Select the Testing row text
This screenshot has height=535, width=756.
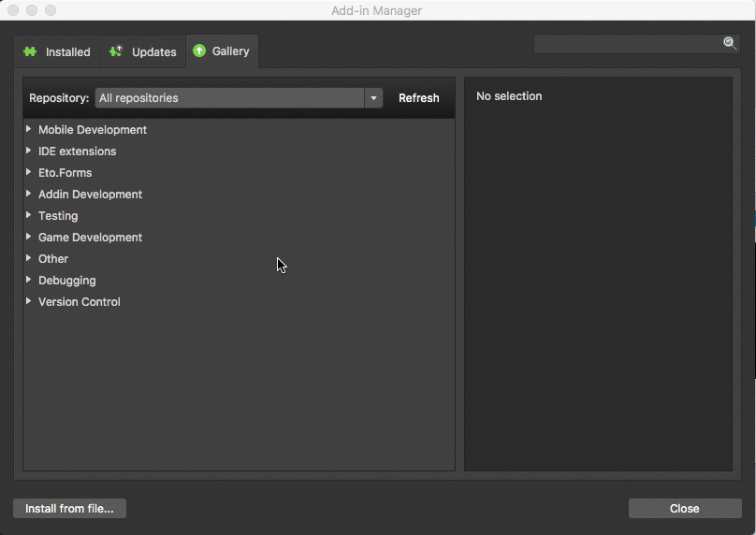pyautogui.click(x=58, y=216)
